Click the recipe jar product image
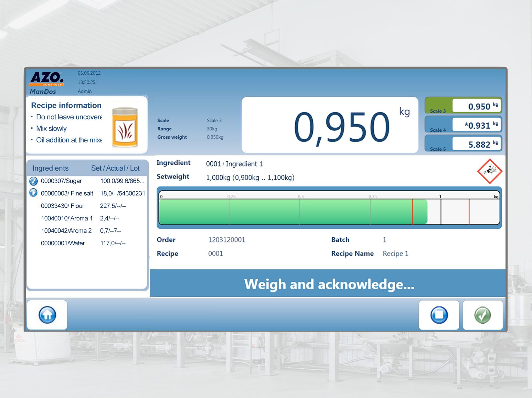Viewport: 532px width, 398px height. tap(125, 127)
